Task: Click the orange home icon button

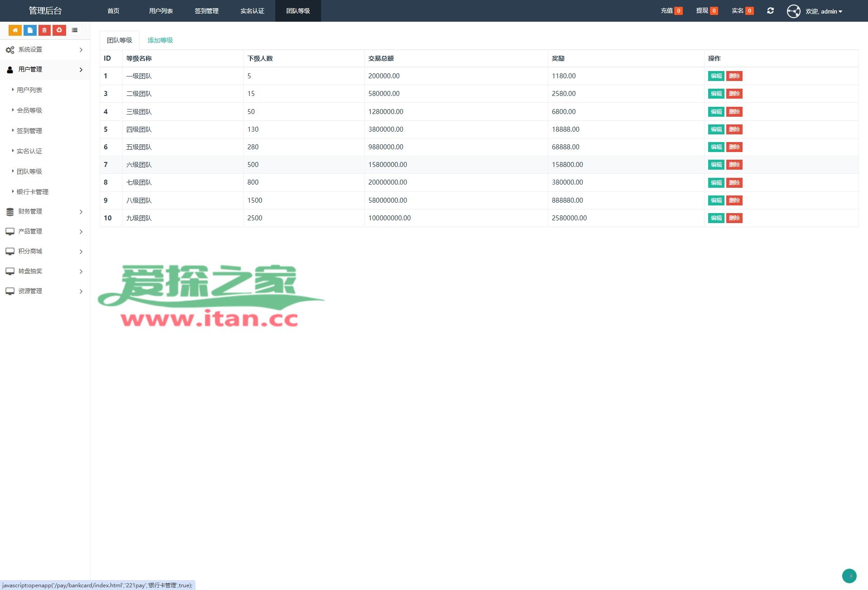Action: coord(15,30)
